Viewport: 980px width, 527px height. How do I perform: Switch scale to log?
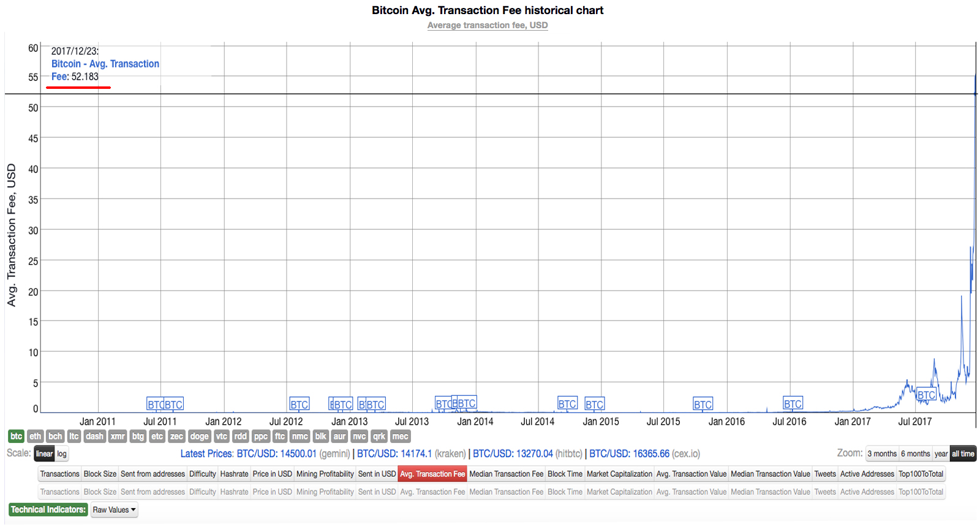(62, 454)
